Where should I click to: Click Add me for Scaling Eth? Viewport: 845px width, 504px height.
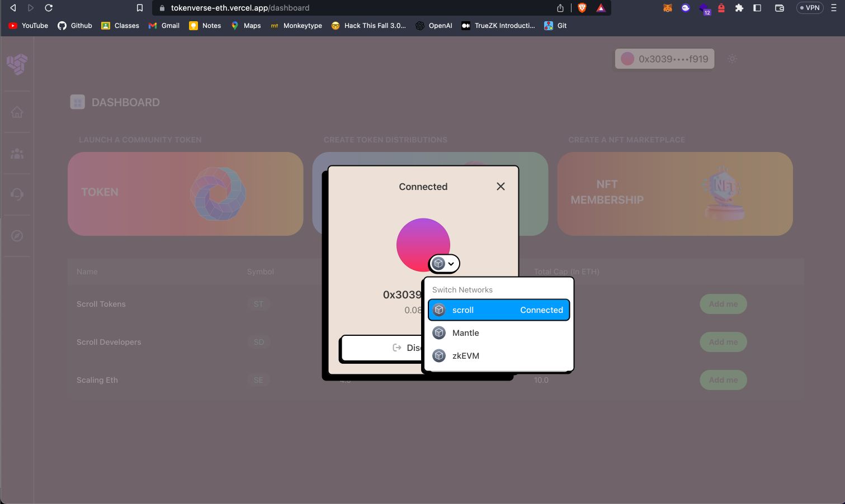[x=723, y=380]
